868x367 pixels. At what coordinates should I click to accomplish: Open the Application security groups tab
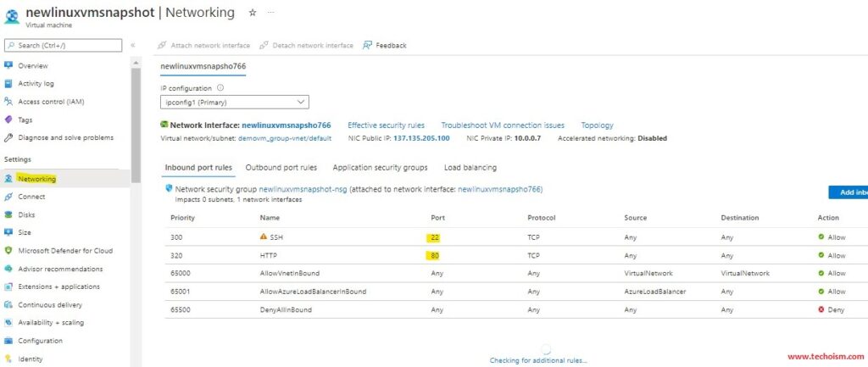click(381, 167)
